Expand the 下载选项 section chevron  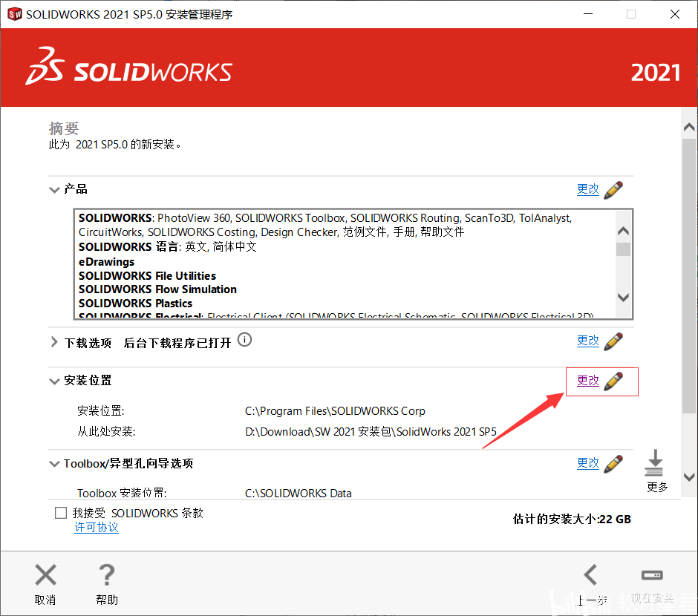[54, 342]
